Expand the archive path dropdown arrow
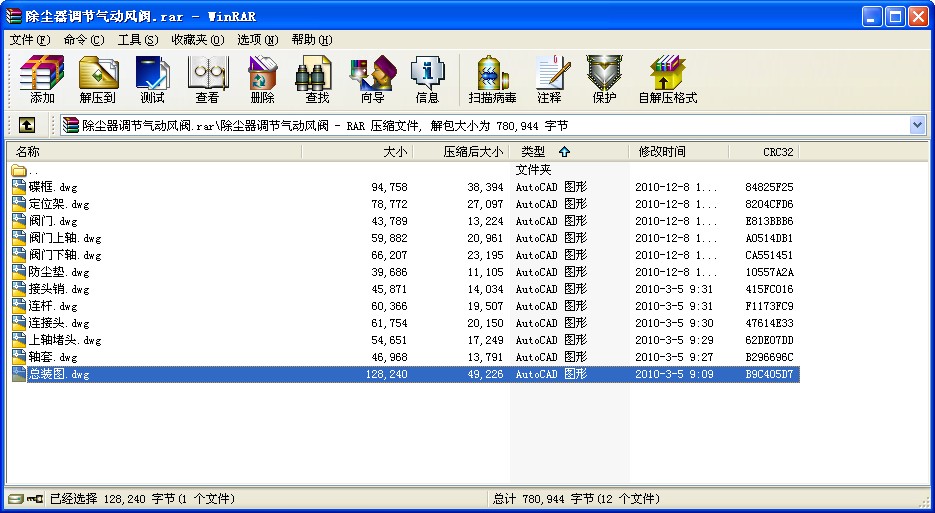Viewport: 935px width, 513px height. (917, 125)
